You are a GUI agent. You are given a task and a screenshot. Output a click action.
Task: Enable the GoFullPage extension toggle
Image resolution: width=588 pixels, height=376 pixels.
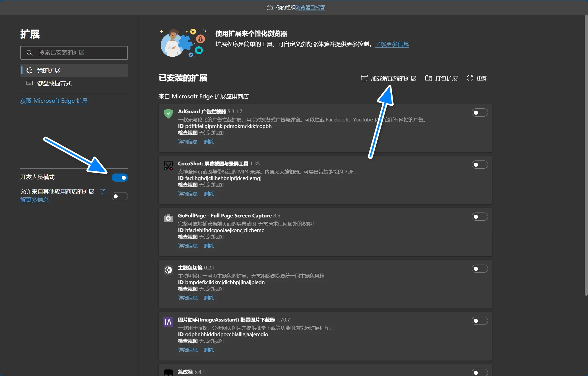479,217
